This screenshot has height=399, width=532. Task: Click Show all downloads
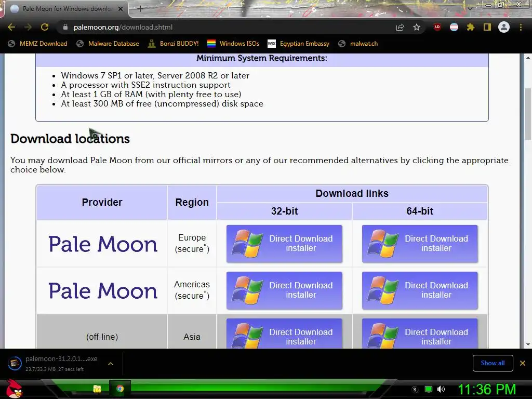(x=493, y=363)
